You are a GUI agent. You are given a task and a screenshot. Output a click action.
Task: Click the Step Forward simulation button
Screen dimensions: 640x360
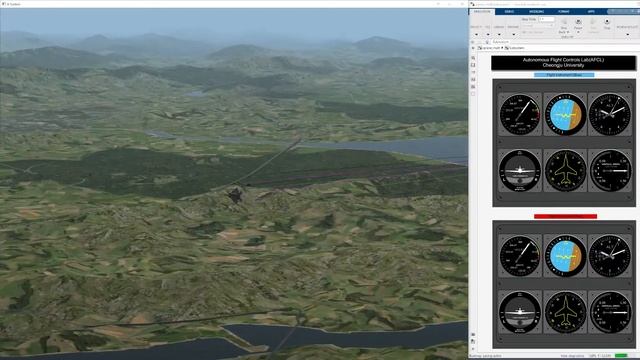(x=593, y=25)
